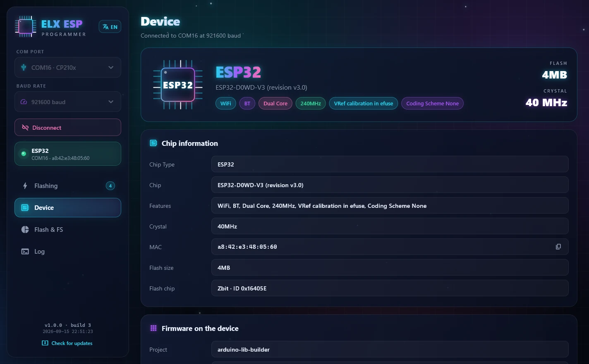The width and height of the screenshot is (589, 364).
Task: Click the unlink icon on Disconnect button
Action: click(x=25, y=128)
